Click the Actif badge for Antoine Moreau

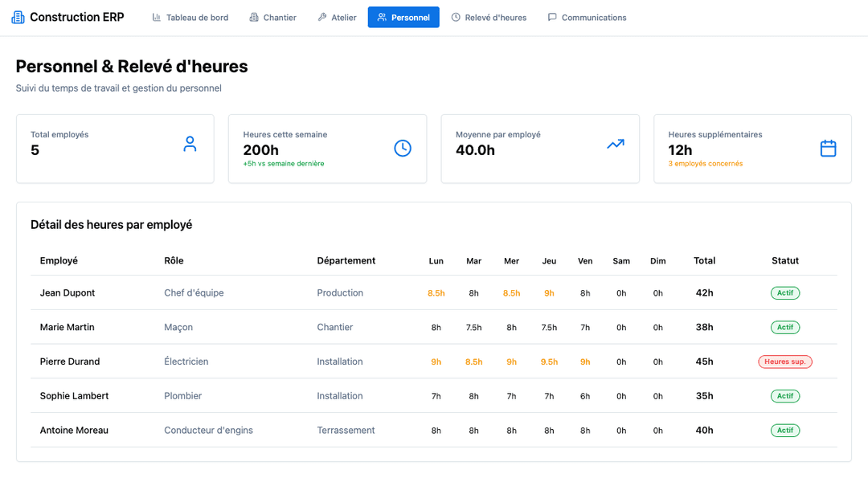(x=784, y=431)
